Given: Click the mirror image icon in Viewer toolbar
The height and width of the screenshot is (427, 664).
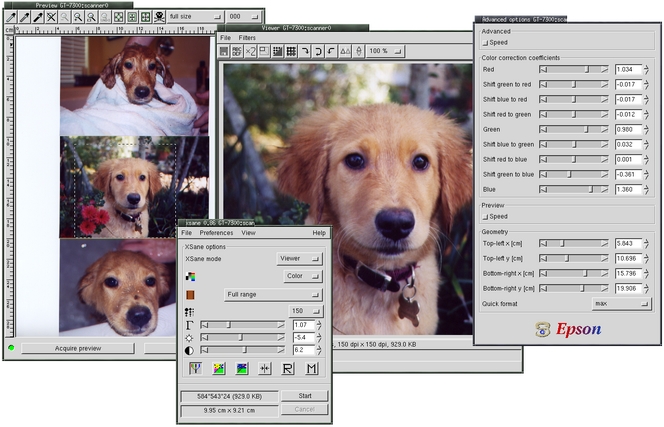Looking at the screenshot, I should click(344, 51).
